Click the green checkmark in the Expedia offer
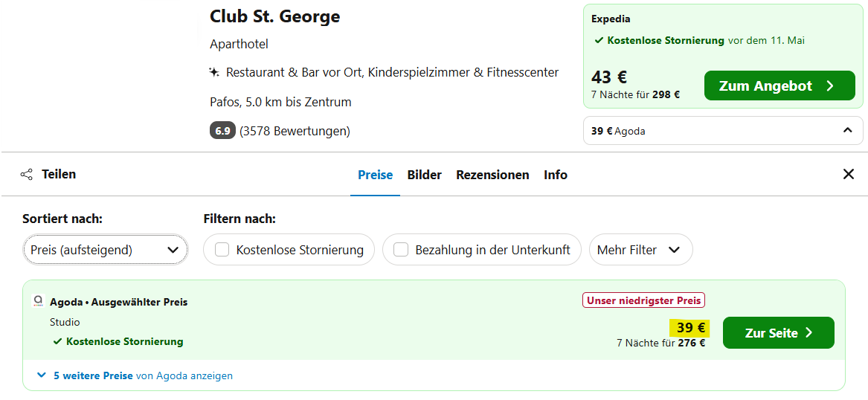Screen dimensions: 868x400 click(x=599, y=40)
